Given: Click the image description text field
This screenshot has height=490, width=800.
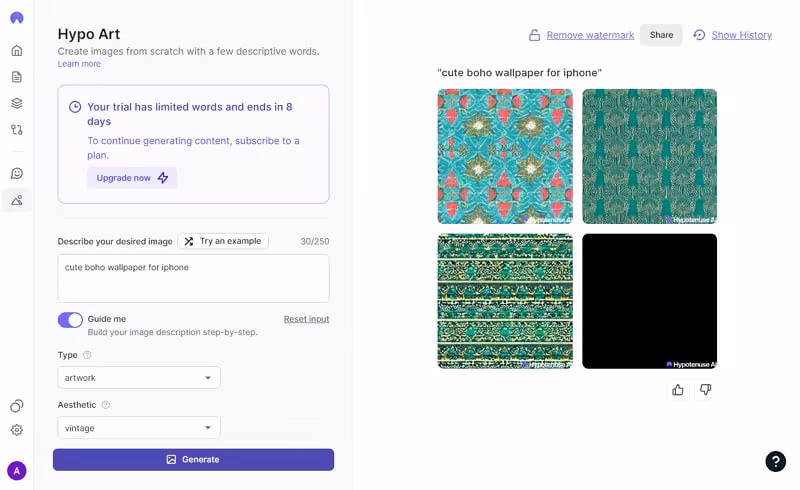Looking at the screenshot, I should 193,278.
